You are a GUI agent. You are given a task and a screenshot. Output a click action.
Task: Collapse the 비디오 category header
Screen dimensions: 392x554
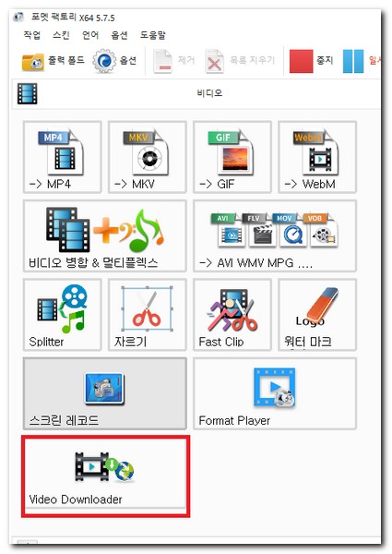point(196,93)
